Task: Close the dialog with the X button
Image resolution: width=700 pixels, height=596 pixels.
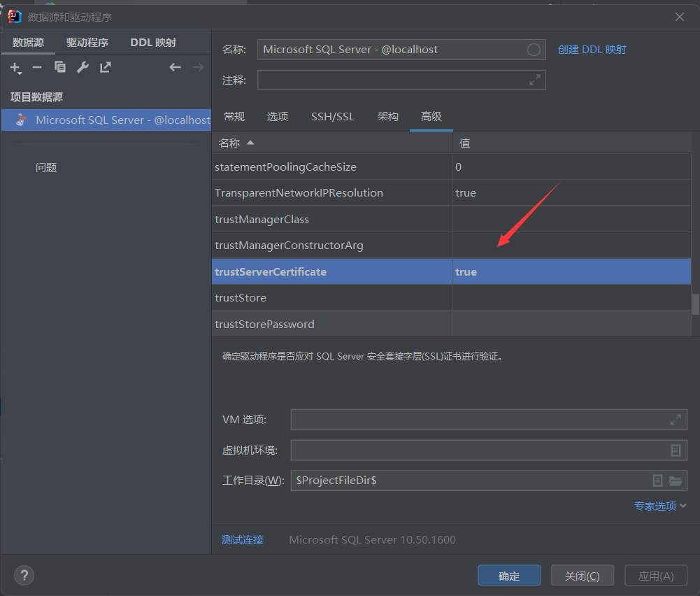Action: (x=680, y=17)
